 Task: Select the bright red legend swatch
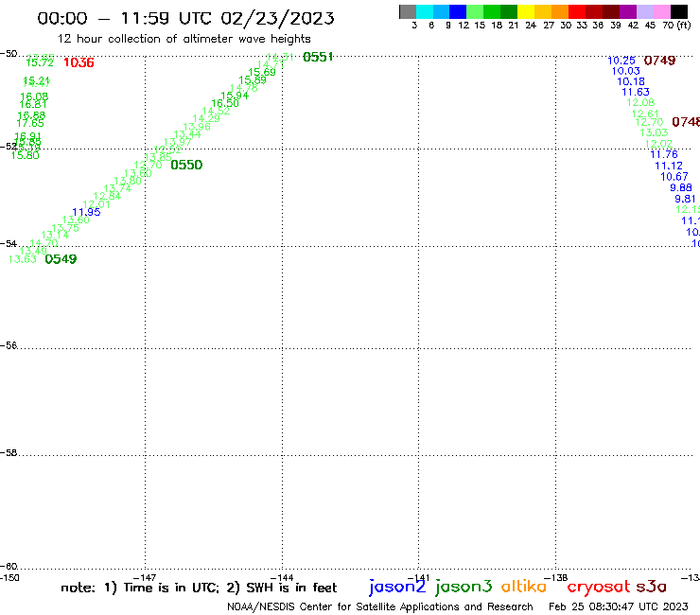click(x=577, y=11)
